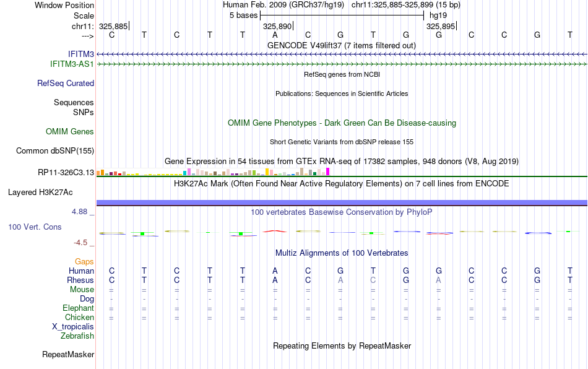Click the red PhyloP conservation peak
The width and height of the screenshot is (588, 369).
[x=275, y=232]
